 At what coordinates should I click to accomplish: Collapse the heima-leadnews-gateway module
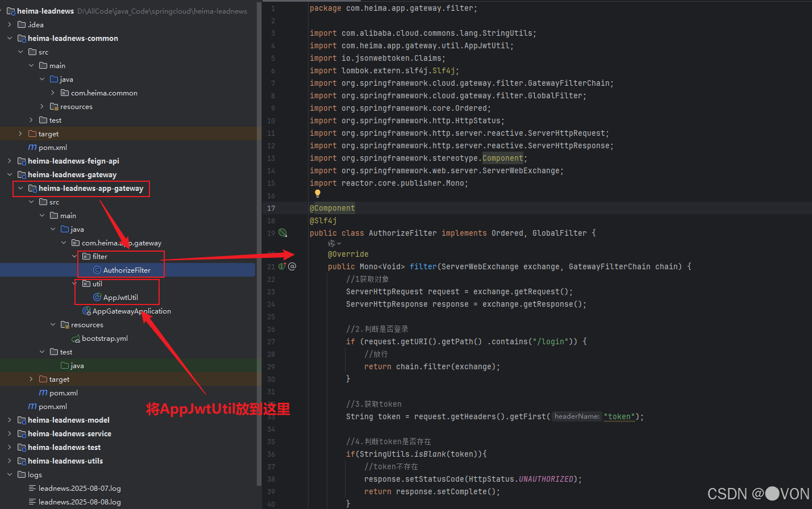tap(10, 175)
